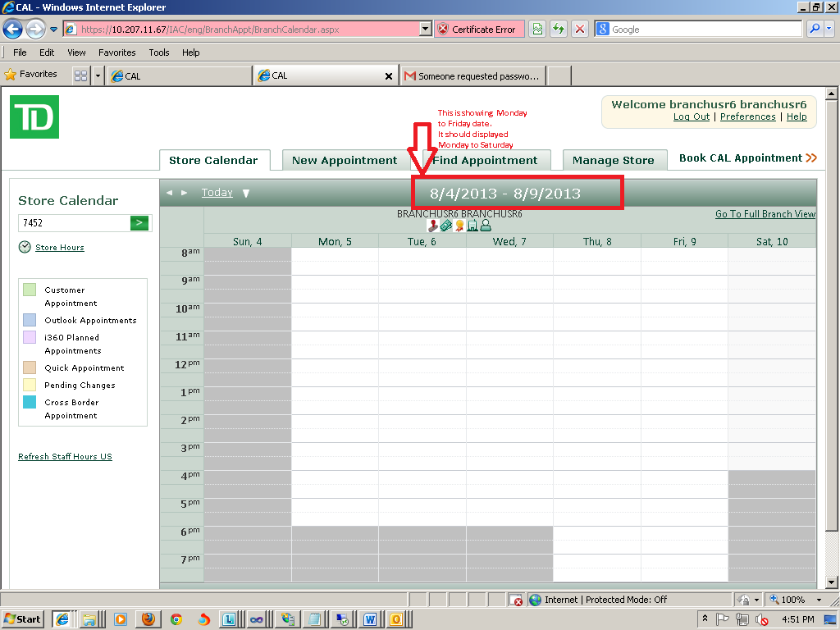Click Book CAL Appointment link

coord(748,158)
